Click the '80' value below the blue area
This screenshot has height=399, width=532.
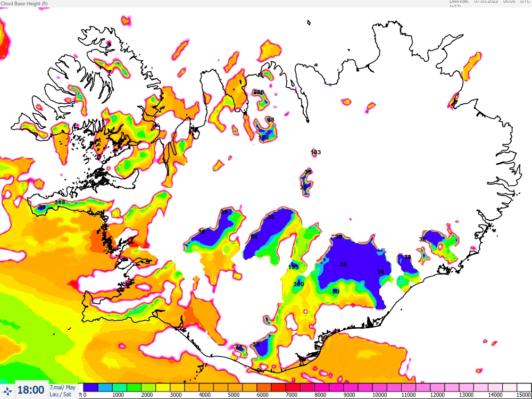click(x=336, y=292)
